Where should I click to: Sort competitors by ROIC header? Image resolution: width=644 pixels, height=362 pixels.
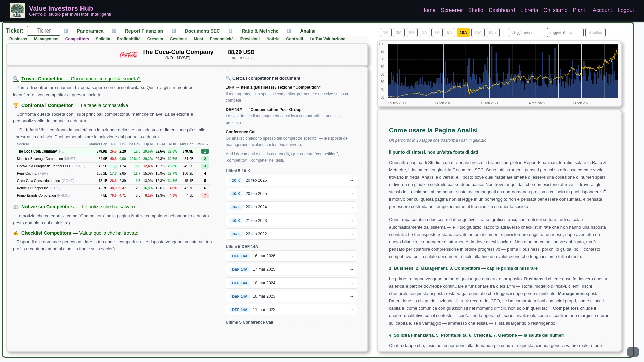coord(173,144)
